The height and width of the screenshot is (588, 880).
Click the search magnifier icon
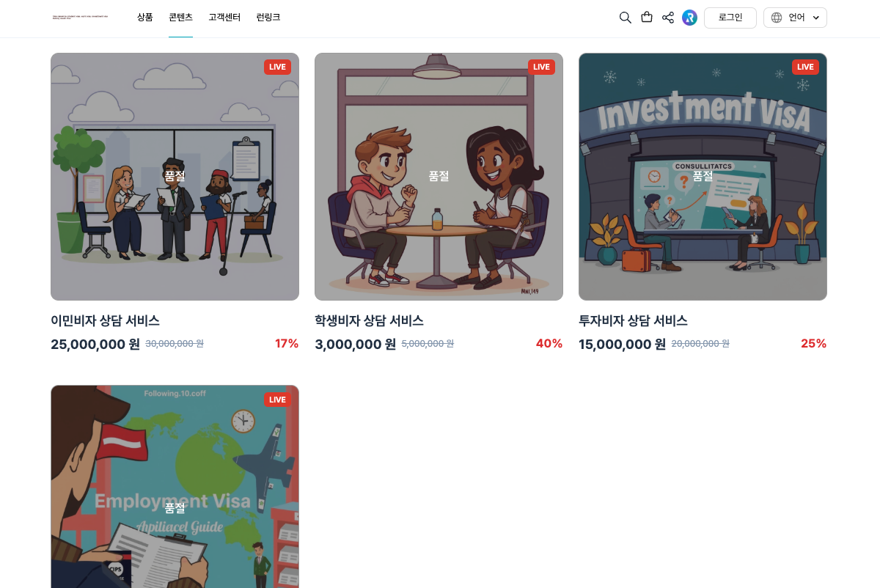(x=625, y=18)
